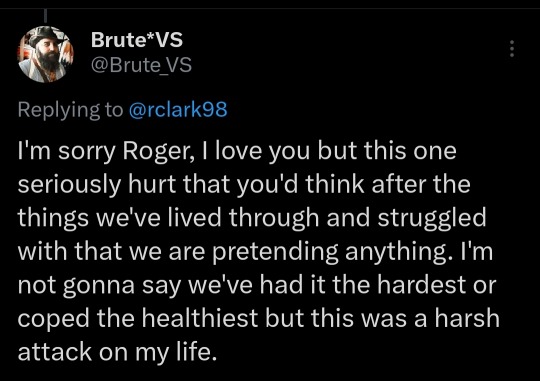Click the phrase "harsh" at line end
This screenshot has width=540, height=381.
pos(467,318)
